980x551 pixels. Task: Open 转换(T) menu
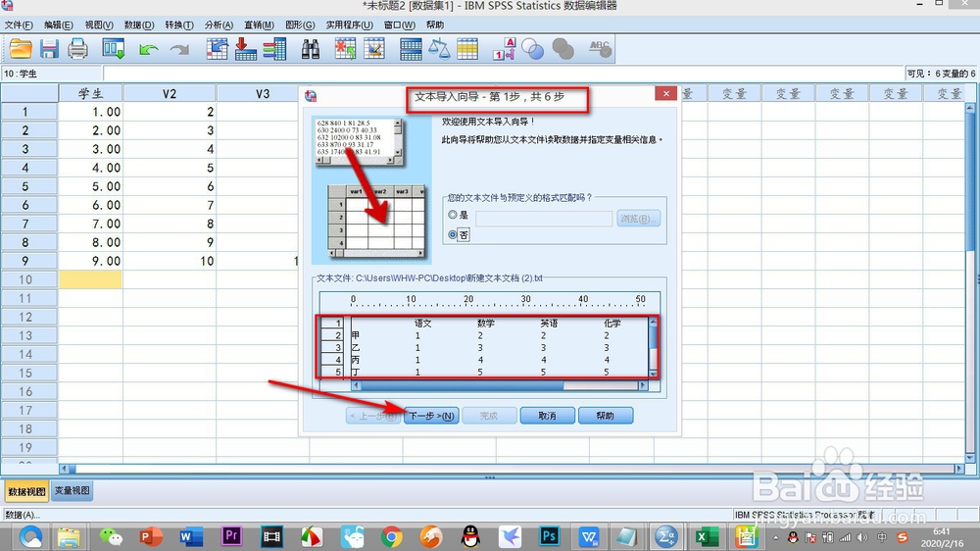[179, 25]
